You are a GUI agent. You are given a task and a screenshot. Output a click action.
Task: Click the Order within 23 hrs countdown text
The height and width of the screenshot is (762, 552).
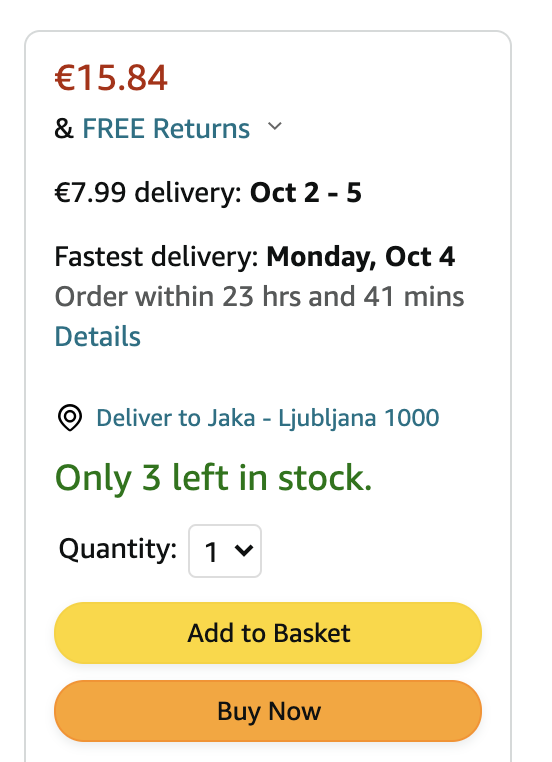coord(259,296)
